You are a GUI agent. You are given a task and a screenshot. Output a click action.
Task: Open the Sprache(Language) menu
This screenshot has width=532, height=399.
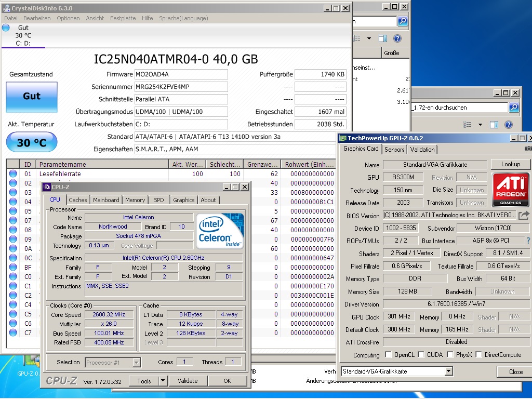183,18
